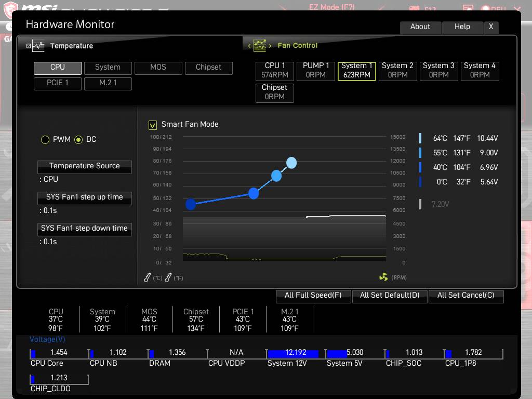532x399 pixels.
Task: Click the color marker beside 0°C legend
Action: click(x=420, y=182)
